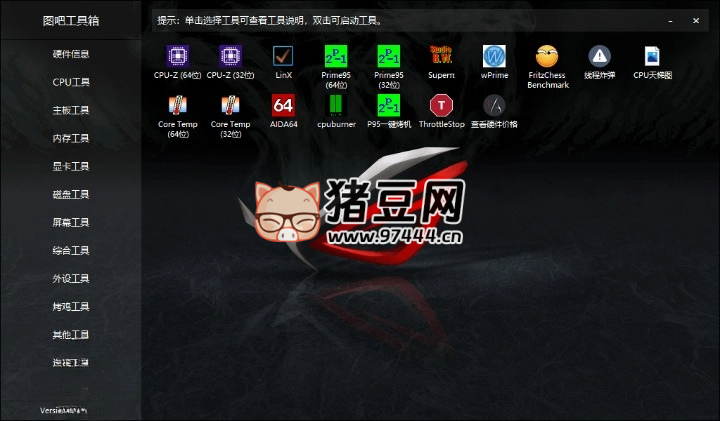This screenshot has height=421, width=720.
Task: Click the 查看硬件价格 icon
Action: point(494,105)
